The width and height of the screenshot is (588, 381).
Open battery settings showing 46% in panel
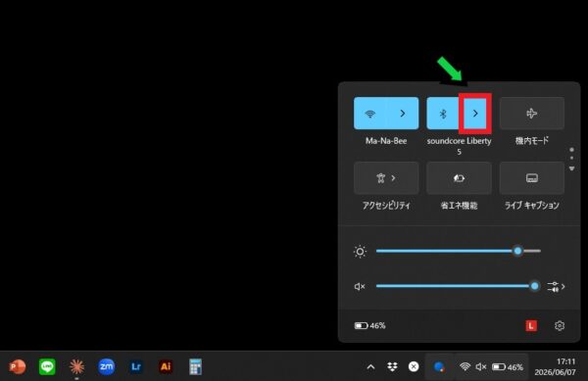370,325
